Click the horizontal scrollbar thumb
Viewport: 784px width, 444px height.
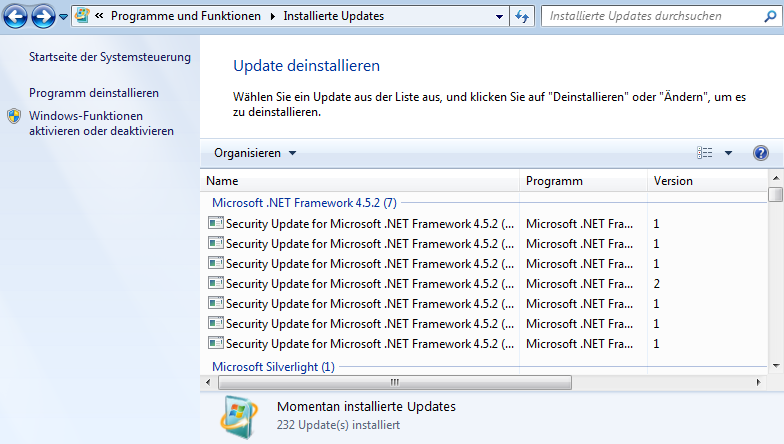click(x=395, y=382)
